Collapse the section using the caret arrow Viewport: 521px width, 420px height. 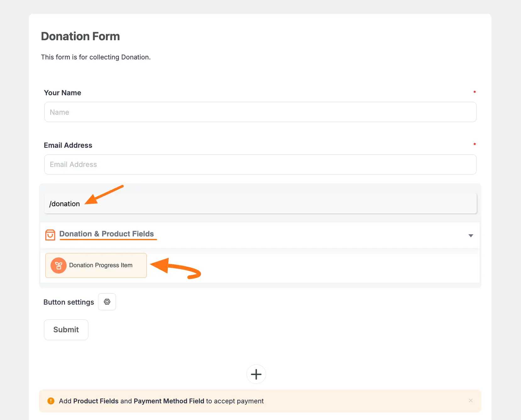pyautogui.click(x=471, y=235)
